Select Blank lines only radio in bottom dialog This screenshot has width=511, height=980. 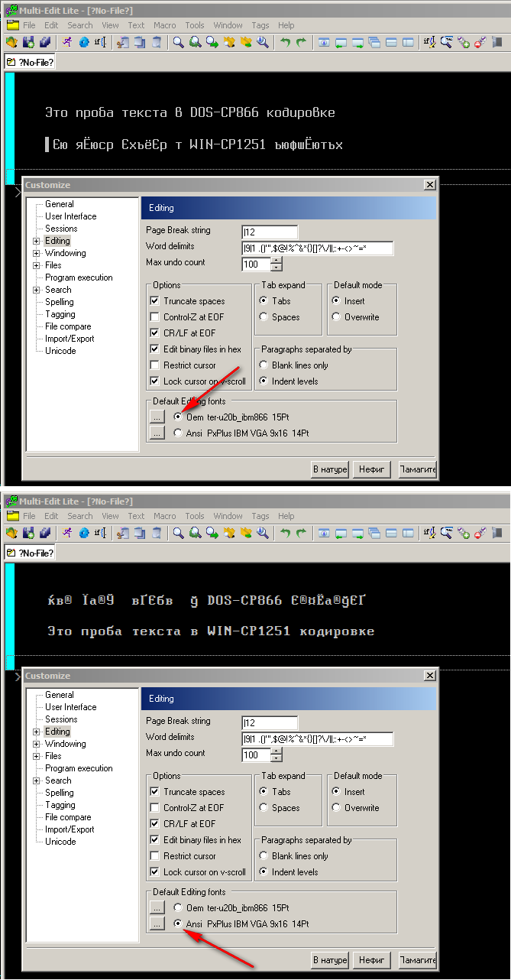pos(264,856)
